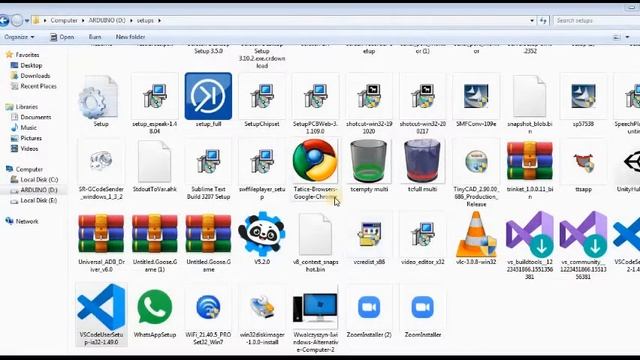Image resolution: width=640 pixels, height=360 pixels.
Task: Select the StdoutToVar.ahk file
Action: click(x=154, y=162)
